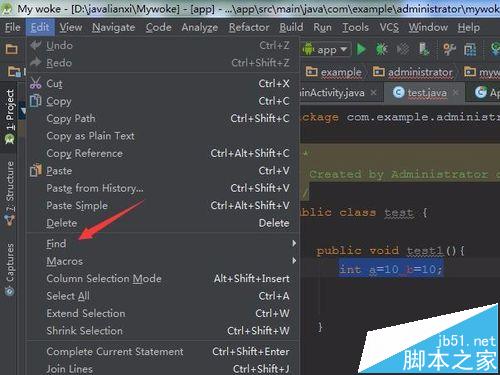Click the Sync project with Gradle icon
This screenshot has width=500, height=375.
pyautogui.click(x=495, y=49)
